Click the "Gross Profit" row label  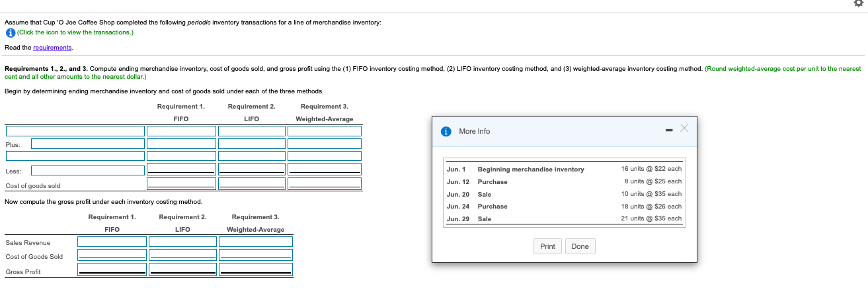[x=23, y=271]
